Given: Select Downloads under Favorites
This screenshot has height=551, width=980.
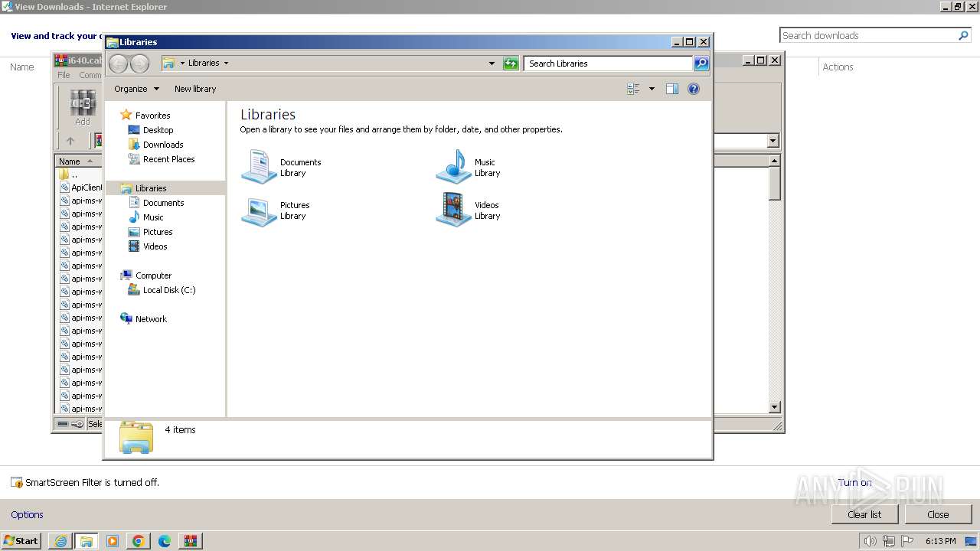Looking at the screenshot, I should click(163, 145).
